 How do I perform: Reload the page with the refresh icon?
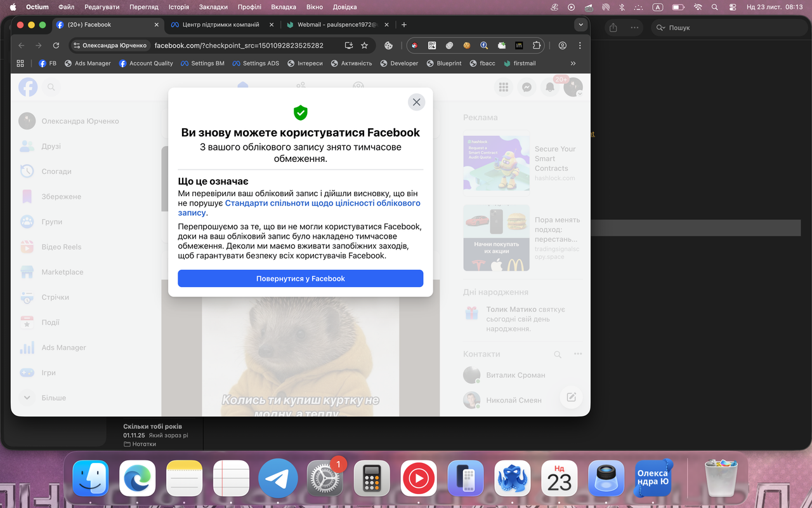(x=56, y=46)
